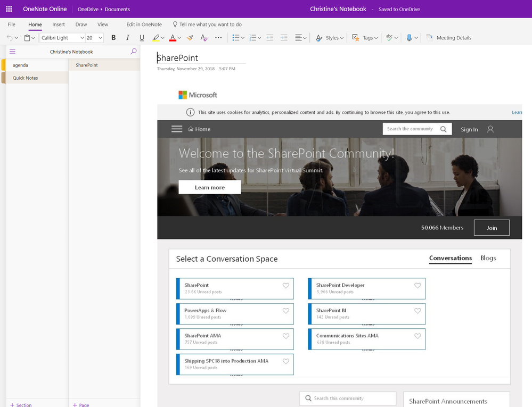Click the Search the community field
532x407 pixels.
coord(417,129)
